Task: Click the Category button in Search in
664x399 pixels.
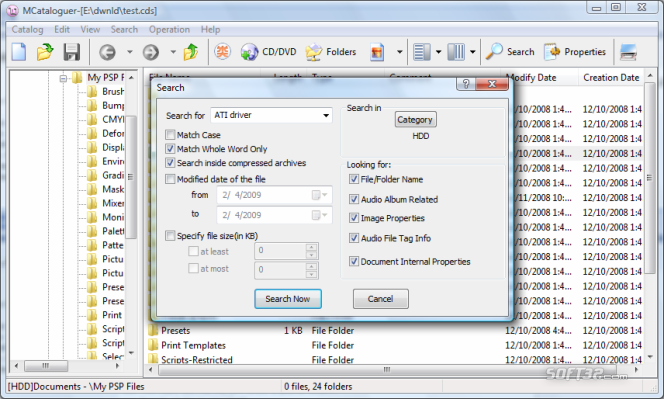Action: click(415, 120)
